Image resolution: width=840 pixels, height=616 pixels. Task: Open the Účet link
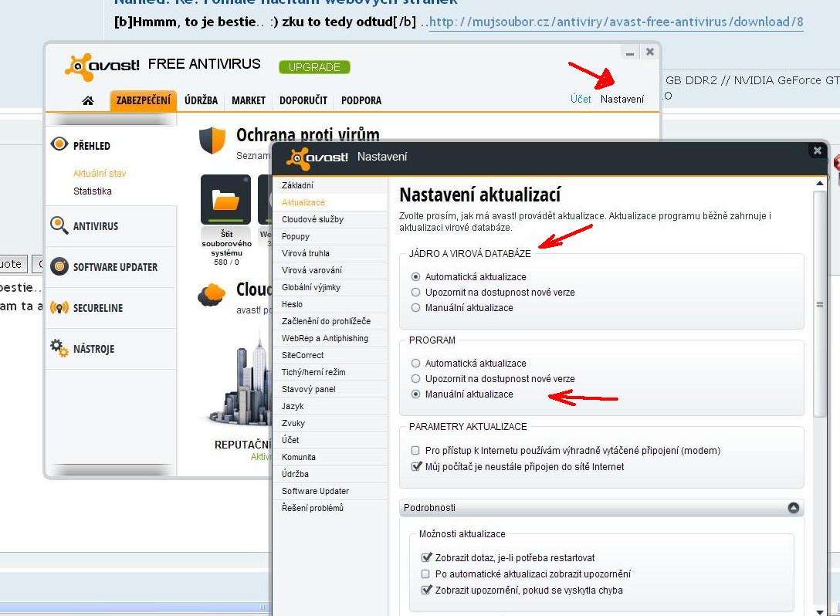[x=581, y=99]
